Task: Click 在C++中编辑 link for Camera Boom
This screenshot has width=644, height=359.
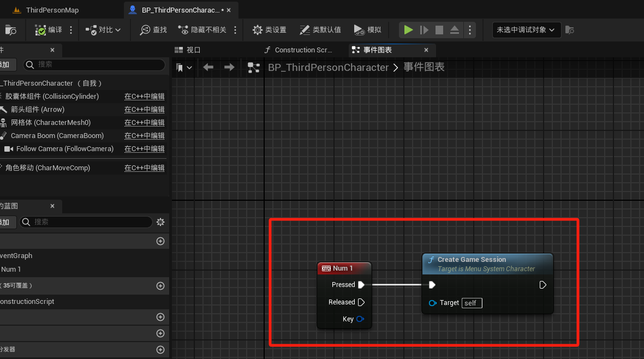Action: coord(144,136)
